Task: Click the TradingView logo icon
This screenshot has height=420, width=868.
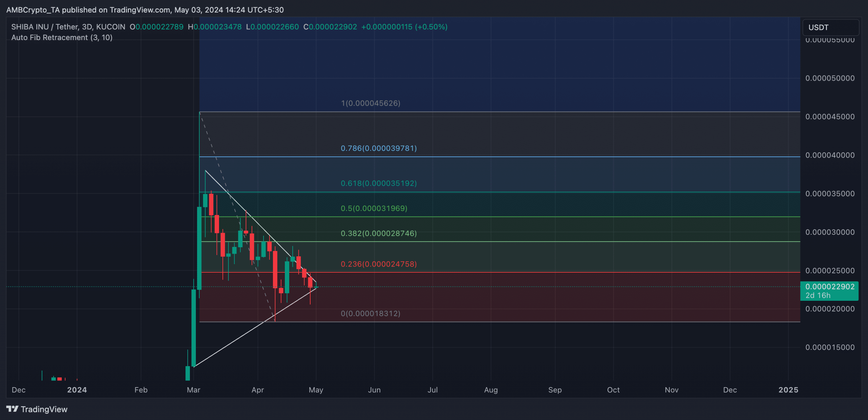Action: click(12, 409)
